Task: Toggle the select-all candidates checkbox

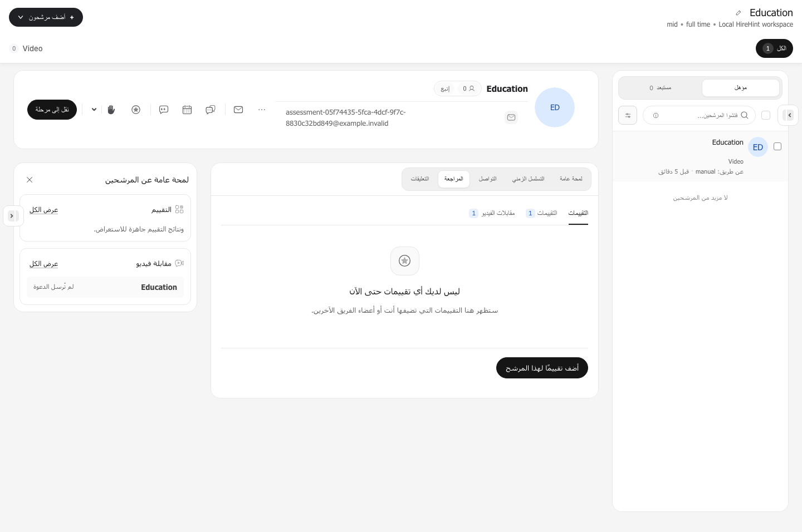Action: point(766,115)
